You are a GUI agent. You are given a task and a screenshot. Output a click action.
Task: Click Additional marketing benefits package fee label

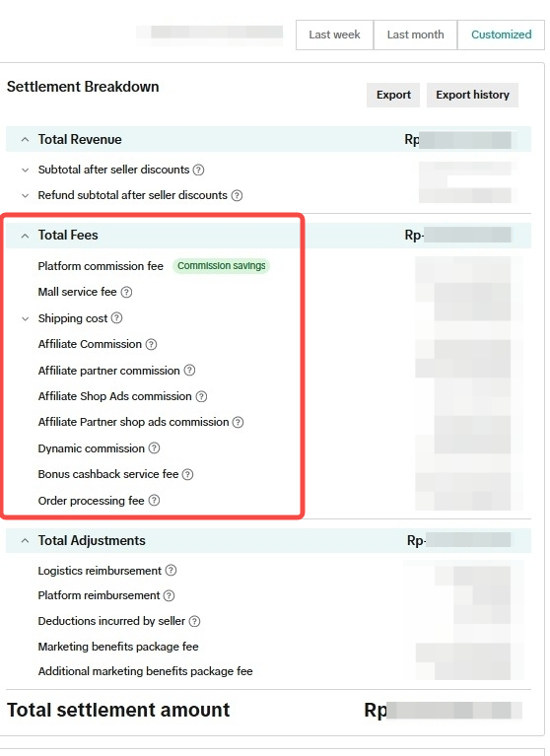click(145, 671)
